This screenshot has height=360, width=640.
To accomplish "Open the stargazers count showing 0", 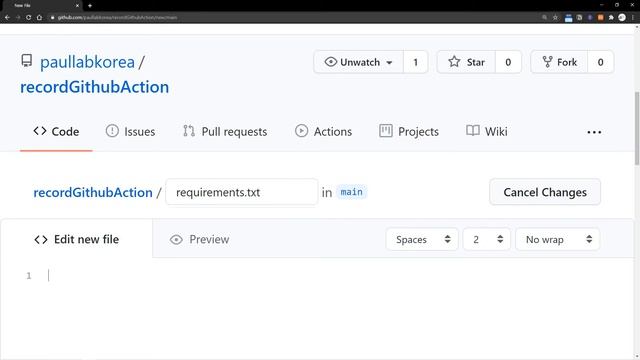I will (x=508, y=62).
